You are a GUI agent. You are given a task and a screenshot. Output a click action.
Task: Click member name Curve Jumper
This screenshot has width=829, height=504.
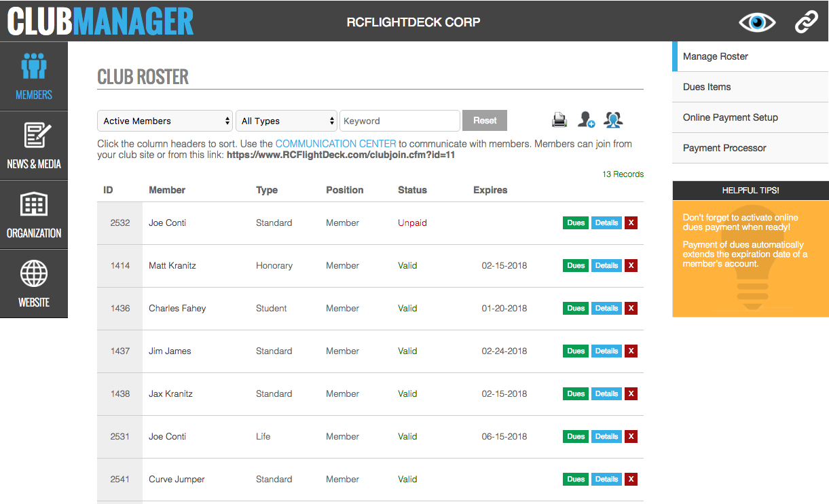(x=177, y=479)
